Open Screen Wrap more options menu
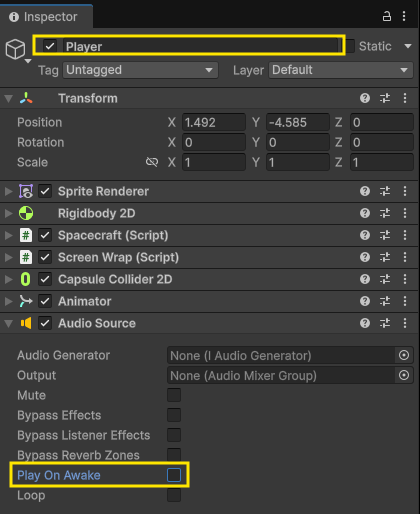The width and height of the screenshot is (420, 514). coord(405,257)
